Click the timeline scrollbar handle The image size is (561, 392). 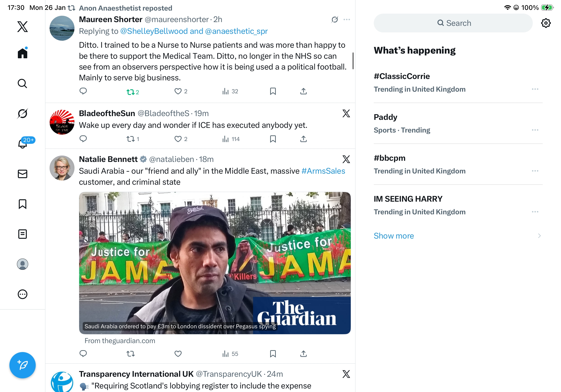(x=353, y=61)
